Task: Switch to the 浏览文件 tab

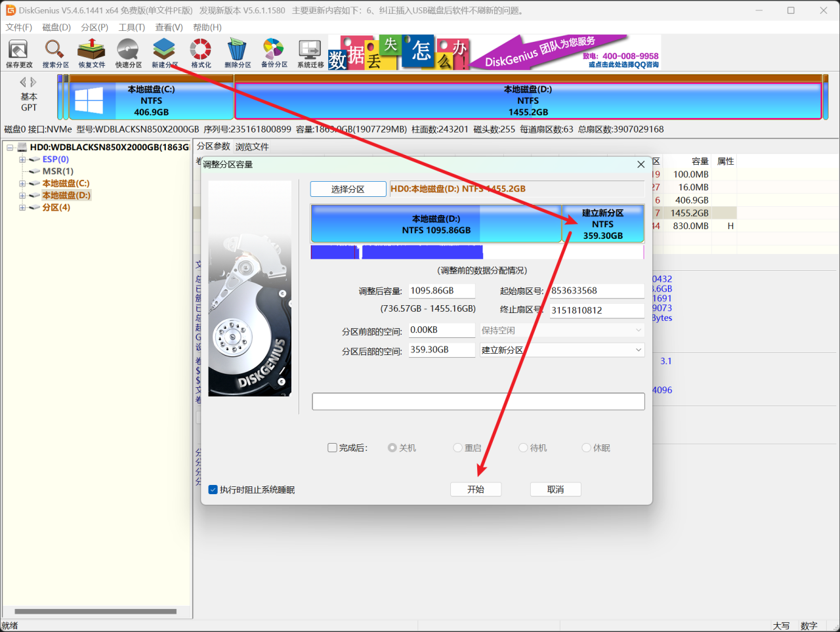Action: [252, 146]
